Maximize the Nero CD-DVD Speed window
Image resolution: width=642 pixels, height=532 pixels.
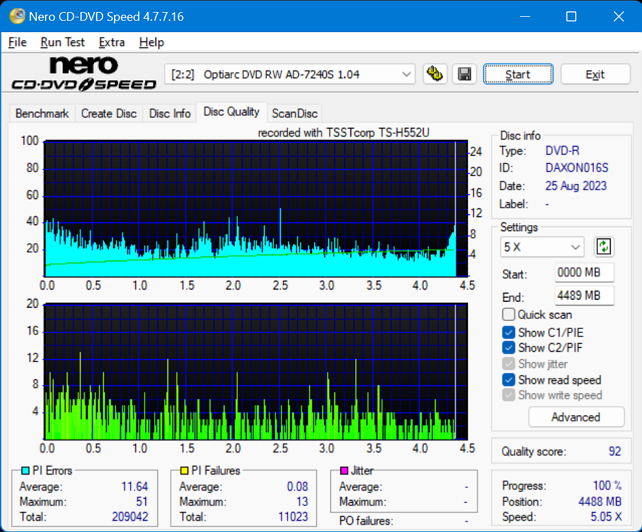[x=571, y=16]
